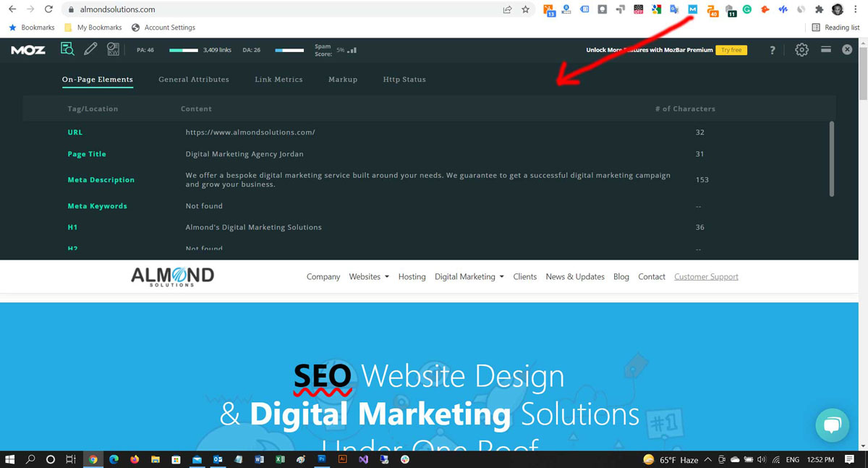868x468 pixels.
Task: Open the Grammarly extension icon
Action: [747, 9]
